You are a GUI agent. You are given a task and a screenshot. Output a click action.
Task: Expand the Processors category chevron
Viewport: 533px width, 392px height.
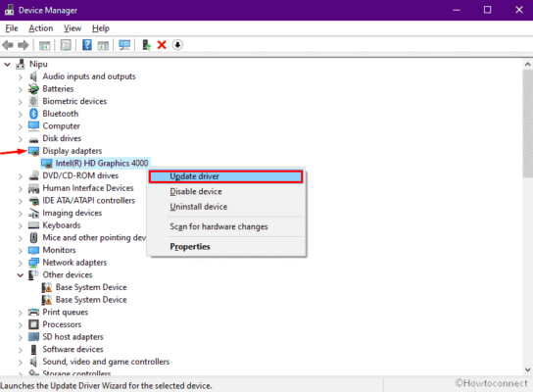pos(20,325)
